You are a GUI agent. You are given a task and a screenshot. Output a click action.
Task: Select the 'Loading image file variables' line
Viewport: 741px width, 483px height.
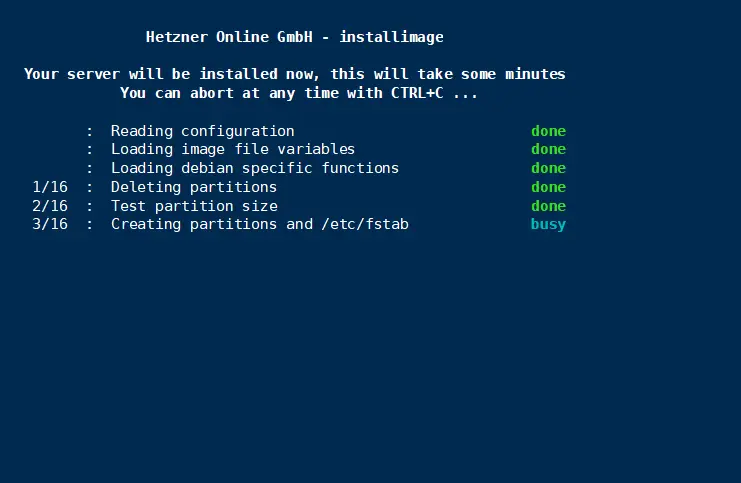(x=232, y=149)
